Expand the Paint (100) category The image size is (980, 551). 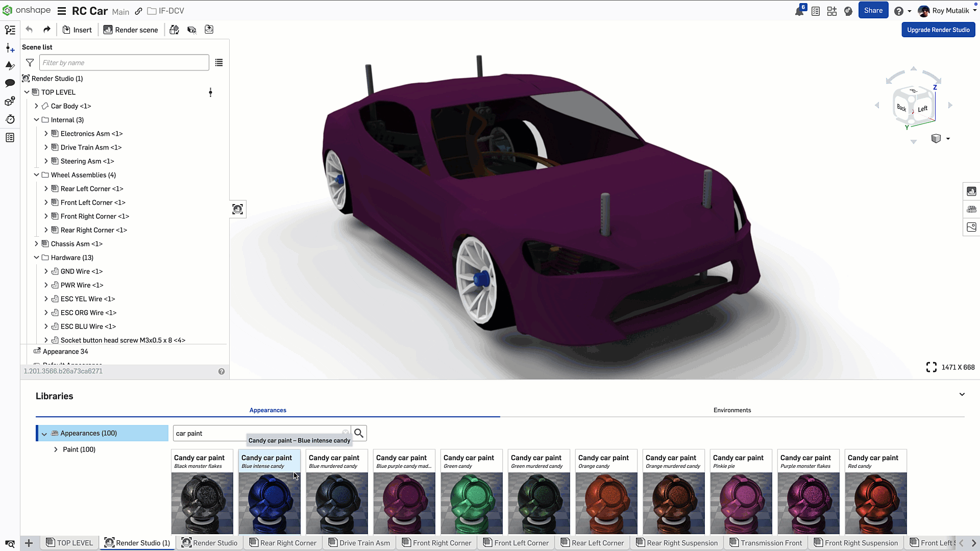point(56,449)
